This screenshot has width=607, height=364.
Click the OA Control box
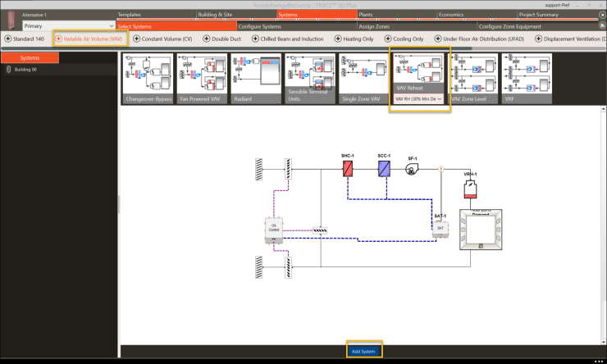[x=274, y=230]
